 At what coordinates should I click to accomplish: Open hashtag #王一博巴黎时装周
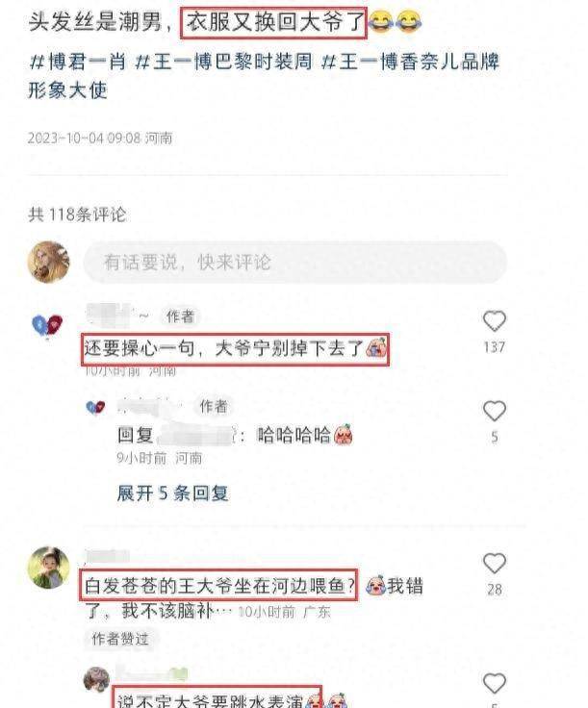224,62
